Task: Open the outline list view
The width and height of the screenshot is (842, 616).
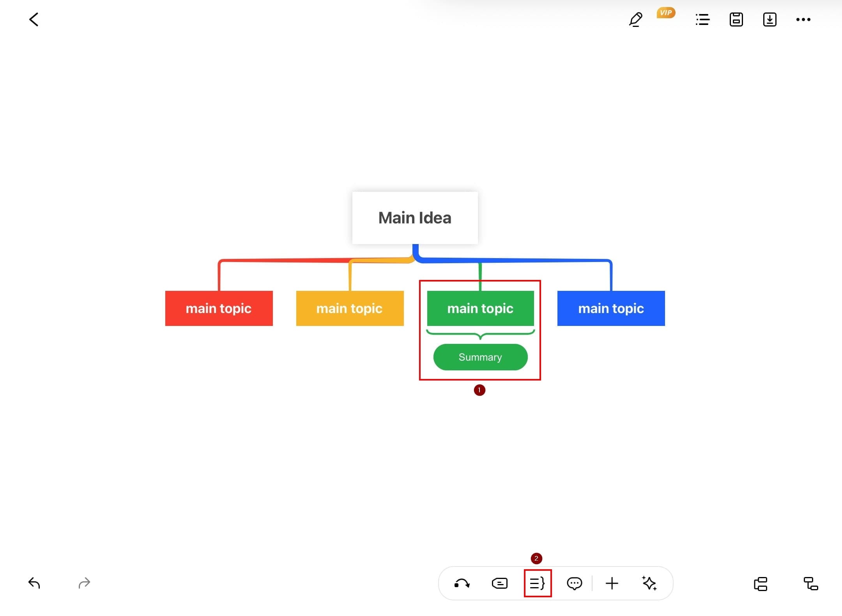Action: [702, 19]
